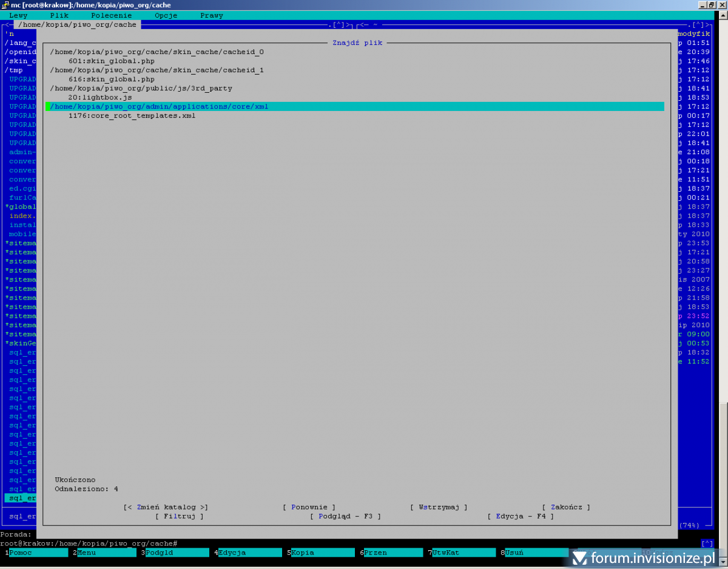Viewport: 728px width, 569px height.
Task: Open the Polecenie menu
Action: (x=111, y=15)
